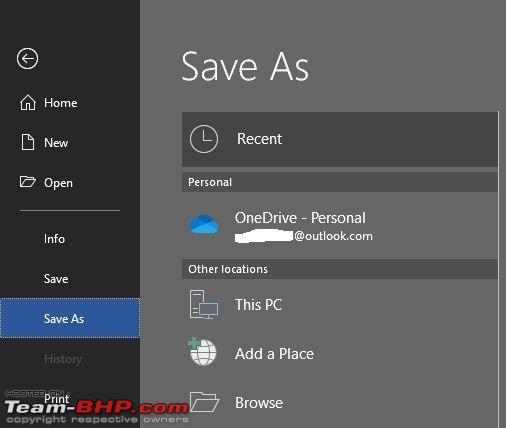Open the Print page
Screen dimensions: 506x428
pos(57,399)
